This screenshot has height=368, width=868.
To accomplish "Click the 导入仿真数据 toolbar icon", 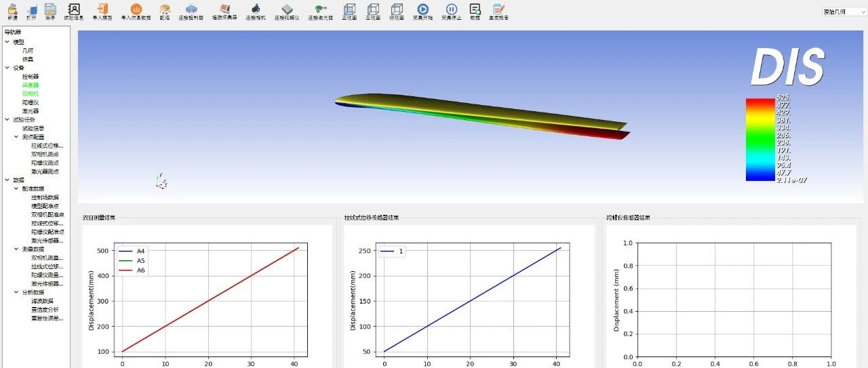I will [136, 11].
